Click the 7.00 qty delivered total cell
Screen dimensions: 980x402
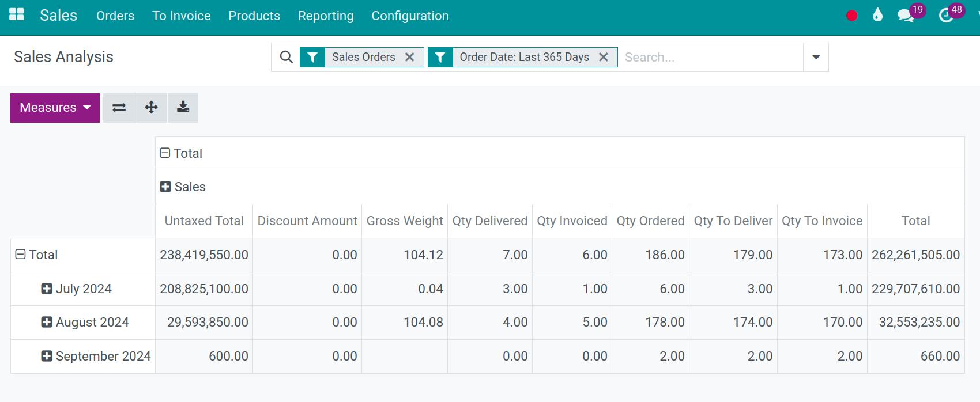[x=490, y=255]
